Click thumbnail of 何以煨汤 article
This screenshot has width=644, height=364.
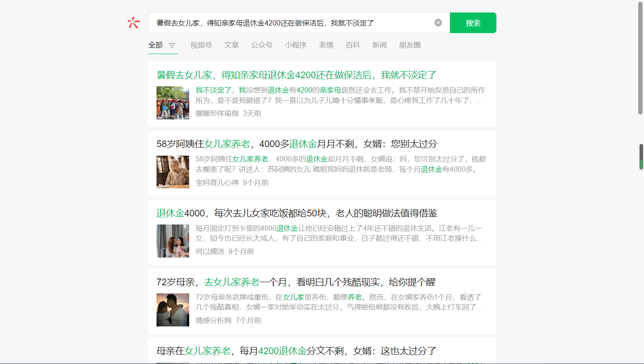[173, 241]
